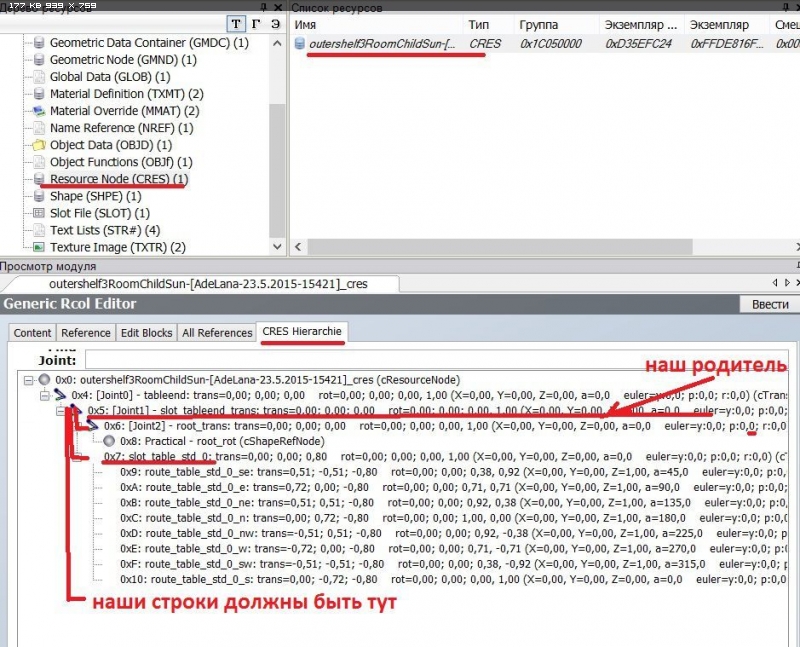800x647 pixels.
Task: Sort resource list by Группа column header
Action: coord(538,23)
